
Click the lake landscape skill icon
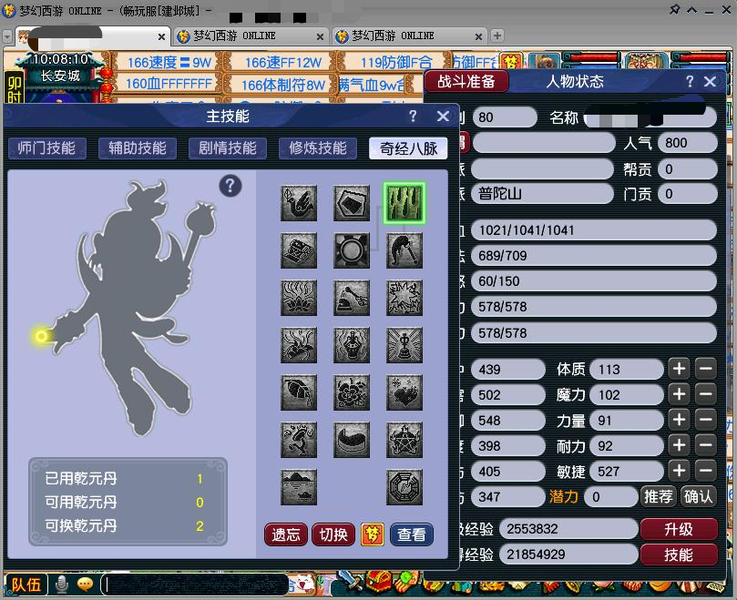tap(299, 487)
